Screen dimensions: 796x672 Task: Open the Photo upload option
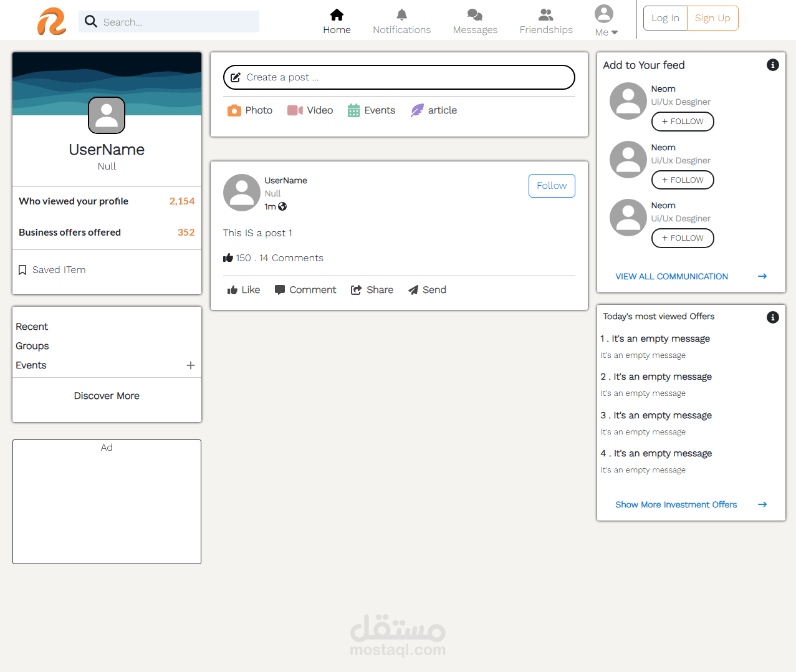click(235, 110)
